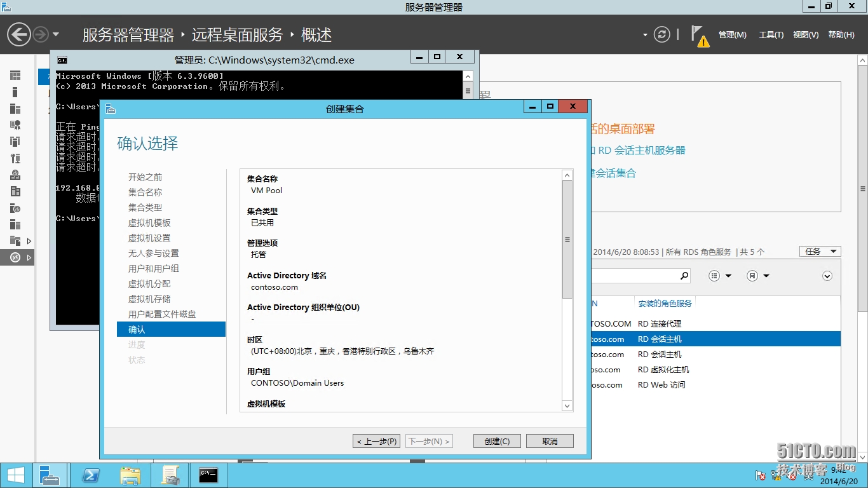This screenshot has width=868, height=488.
Task: Click the 创建(C) button
Action: pyautogui.click(x=497, y=441)
